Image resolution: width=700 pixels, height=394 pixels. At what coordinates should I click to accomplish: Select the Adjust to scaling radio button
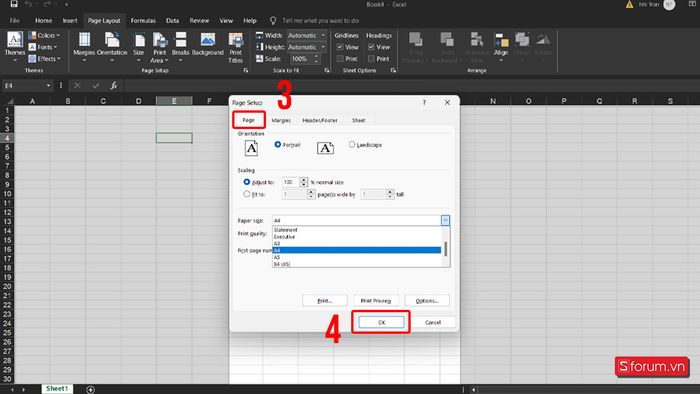(246, 182)
